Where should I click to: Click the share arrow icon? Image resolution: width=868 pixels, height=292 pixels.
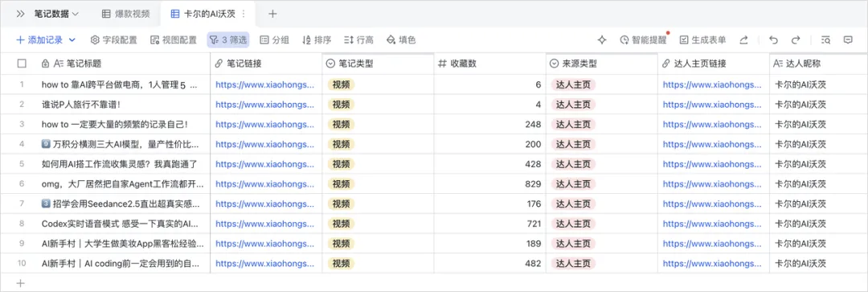744,40
